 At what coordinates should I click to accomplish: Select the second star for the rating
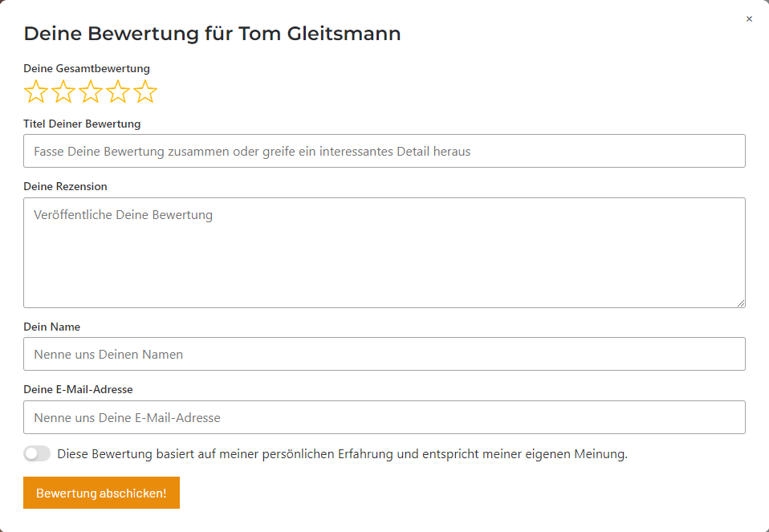pyautogui.click(x=63, y=92)
